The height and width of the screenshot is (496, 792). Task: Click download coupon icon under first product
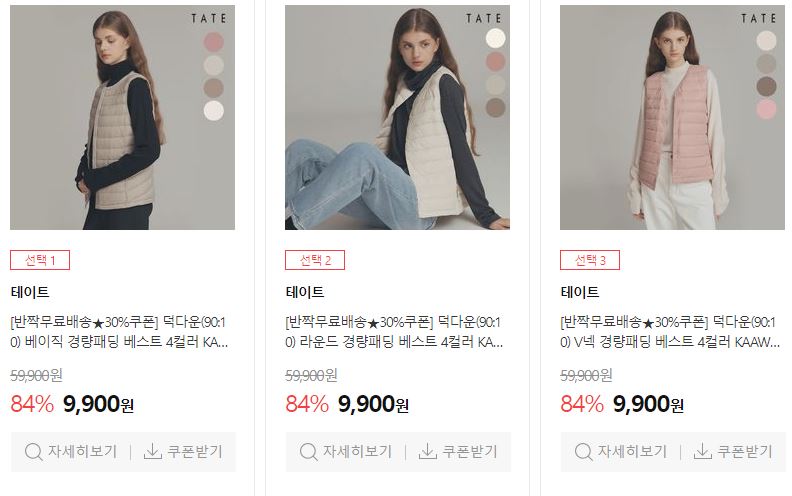coord(153,451)
